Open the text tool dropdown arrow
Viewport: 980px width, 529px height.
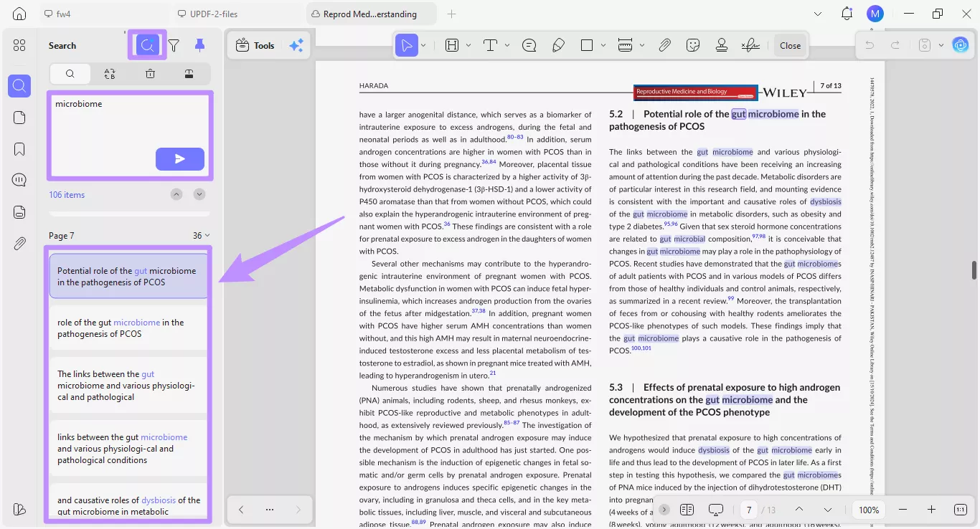point(507,45)
